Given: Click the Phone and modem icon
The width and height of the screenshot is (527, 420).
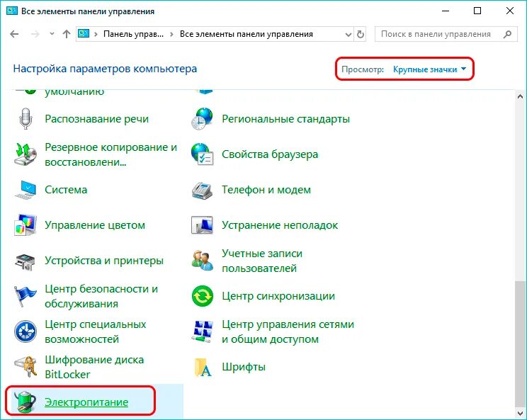Looking at the screenshot, I should click(202, 190).
